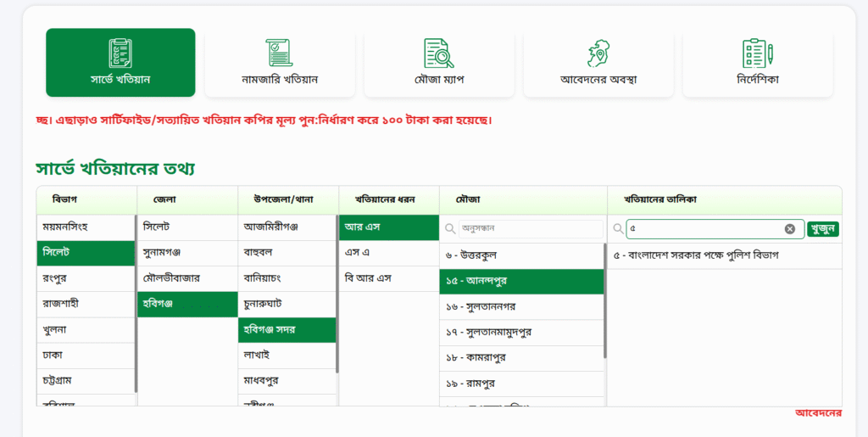Select রাজশাহী division
This screenshot has height=437, width=868.
coord(86,304)
